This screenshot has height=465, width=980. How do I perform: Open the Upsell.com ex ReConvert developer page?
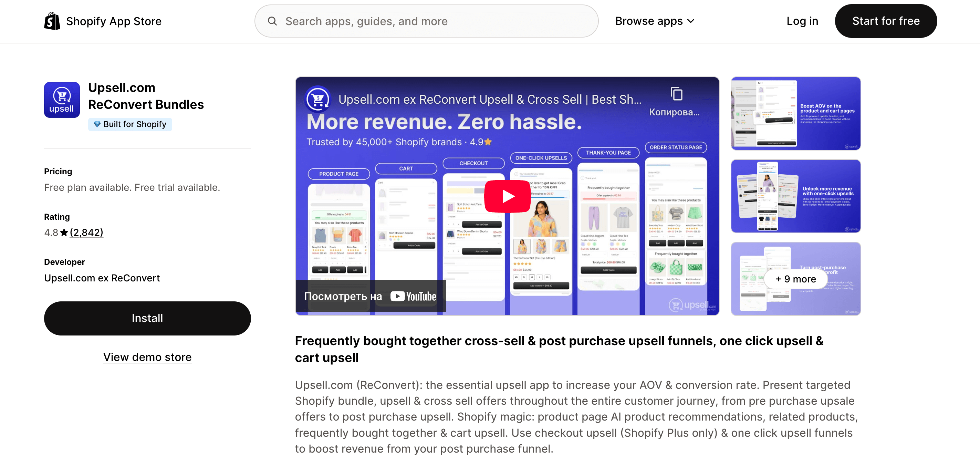click(102, 278)
